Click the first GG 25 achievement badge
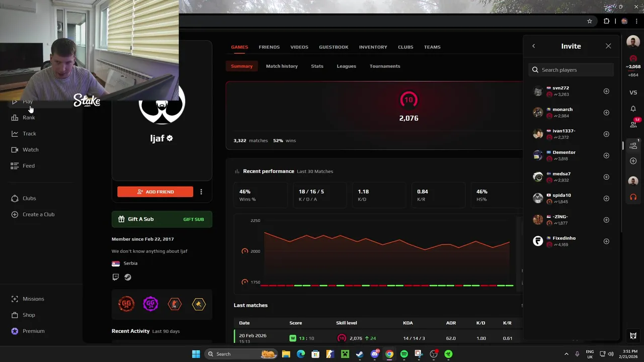This screenshot has height=362, width=644. click(x=126, y=304)
